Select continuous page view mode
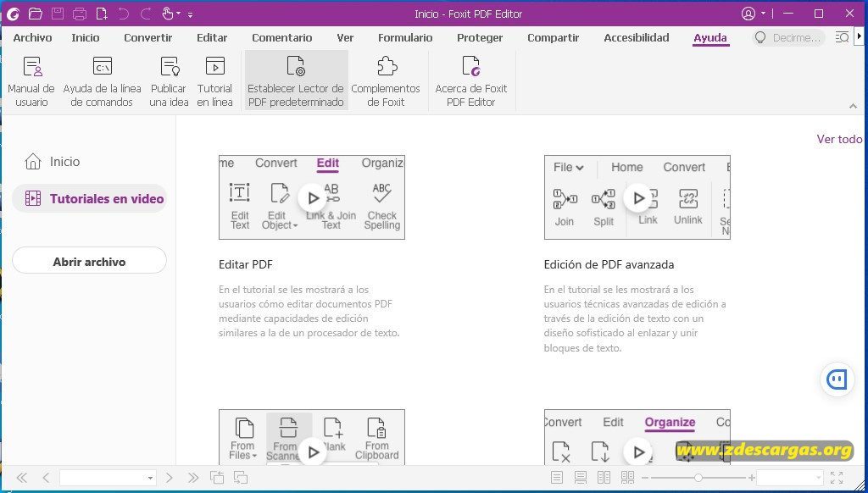The image size is (868, 493). click(580, 478)
